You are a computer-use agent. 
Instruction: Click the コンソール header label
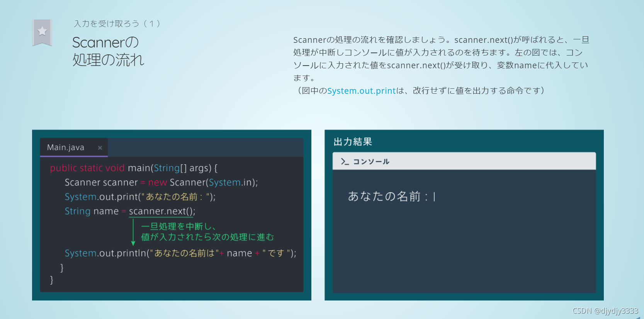(x=371, y=162)
